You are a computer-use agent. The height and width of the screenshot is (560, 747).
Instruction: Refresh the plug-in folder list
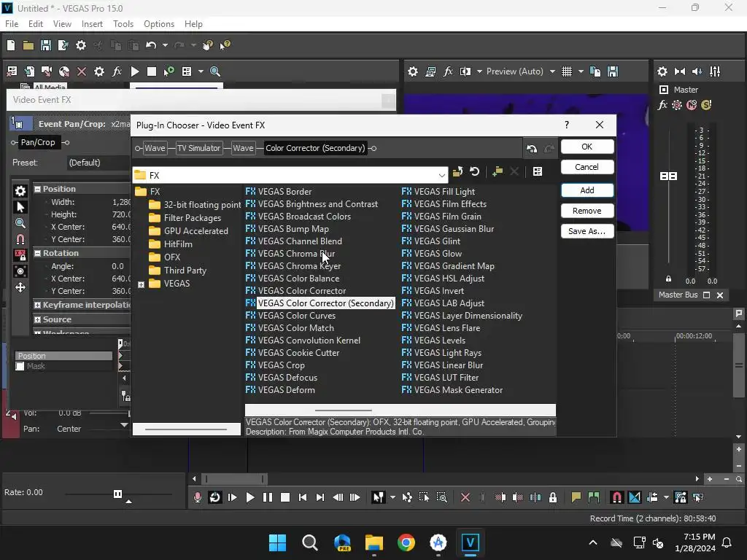click(474, 171)
